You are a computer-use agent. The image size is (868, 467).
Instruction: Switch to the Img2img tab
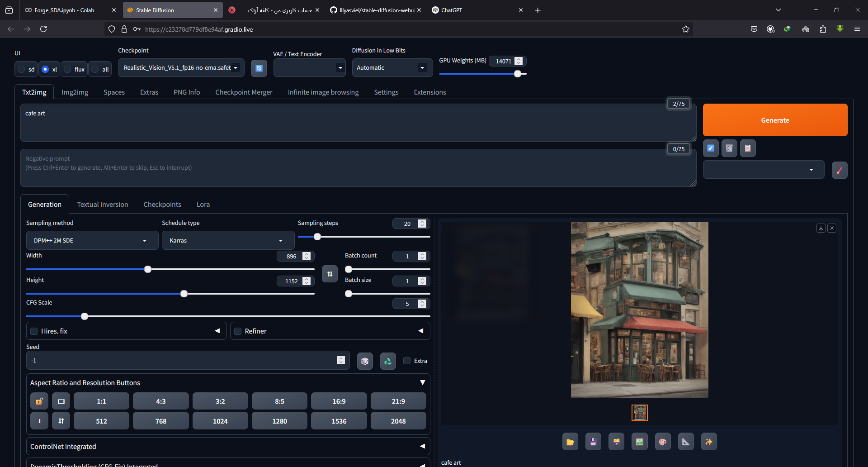click(75, 92)
